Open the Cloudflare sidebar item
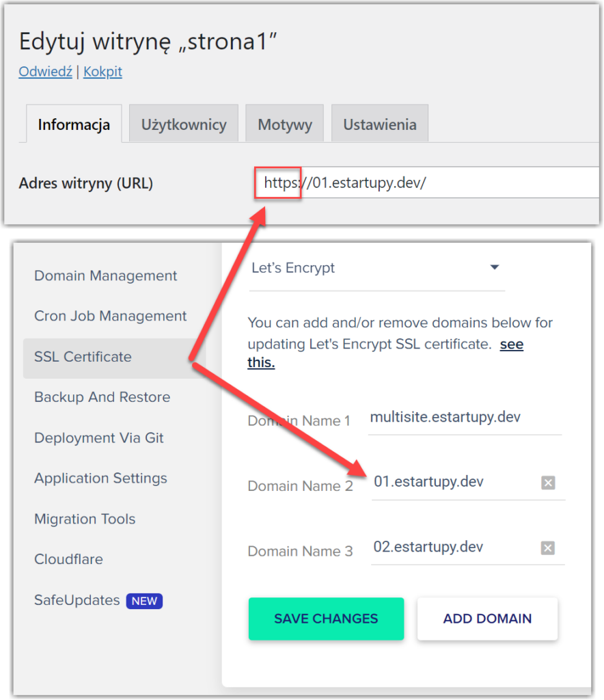This screenshot has height=700, width=604. tap(68, 559)
